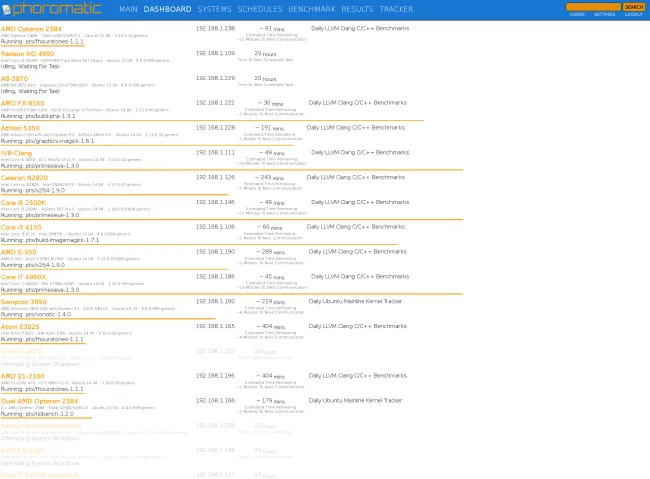This screenshot has width=650, height=479.
Task: Click the progress bar under Sempron 3850 row
Action: point(108,319)
